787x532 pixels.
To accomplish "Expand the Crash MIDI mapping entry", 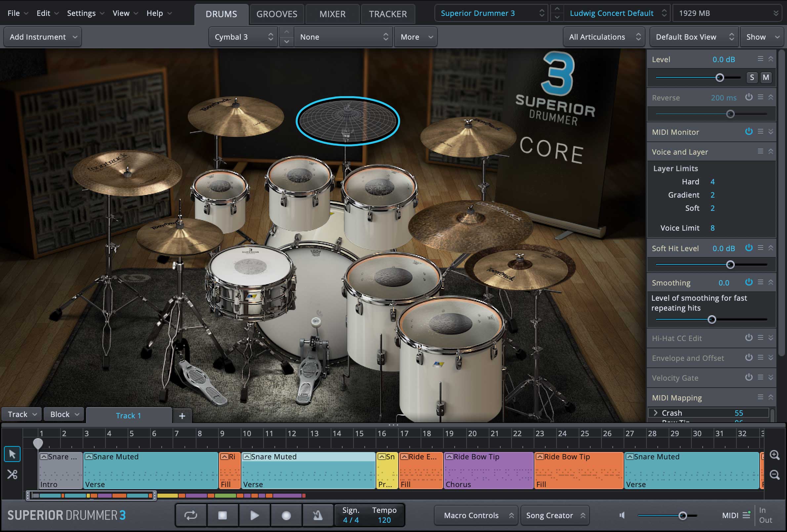I will pos(656,412).
